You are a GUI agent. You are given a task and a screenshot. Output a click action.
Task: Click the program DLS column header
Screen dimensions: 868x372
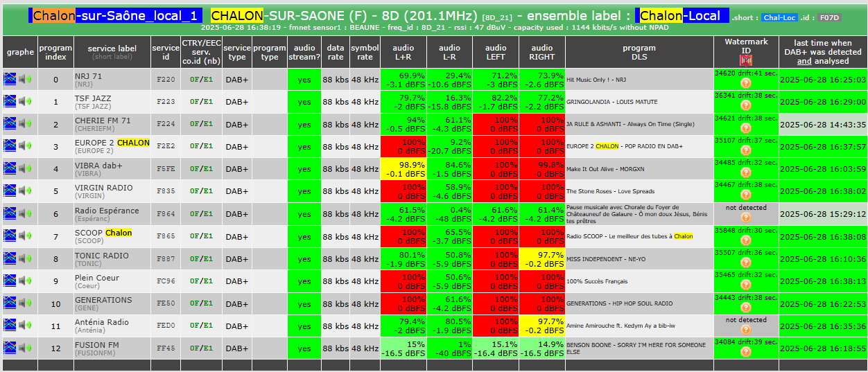[x=639, y=52]
